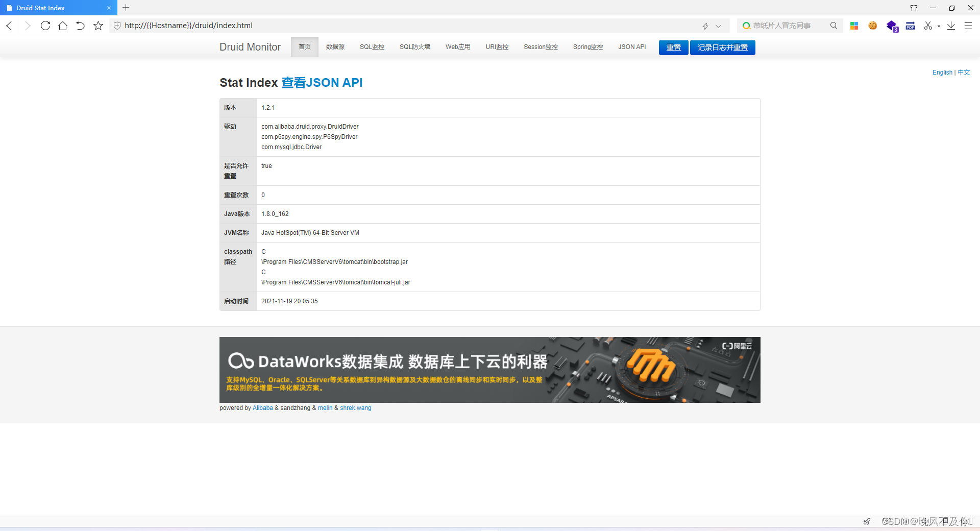
Task: Click the JVM name HotSpot value
Action: (x=310, y=233)
